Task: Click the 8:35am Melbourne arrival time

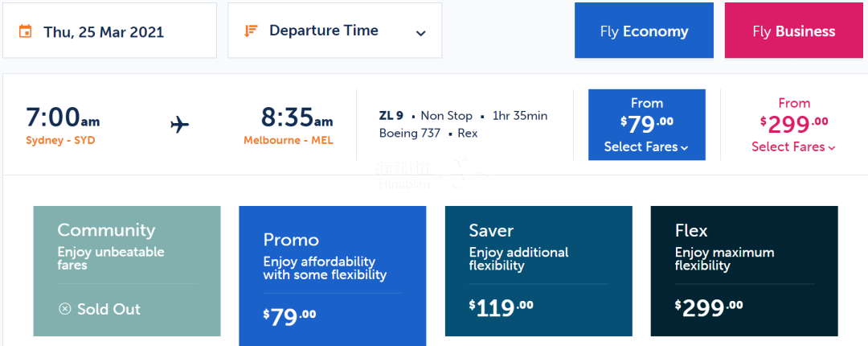Action: pos(297,117)
